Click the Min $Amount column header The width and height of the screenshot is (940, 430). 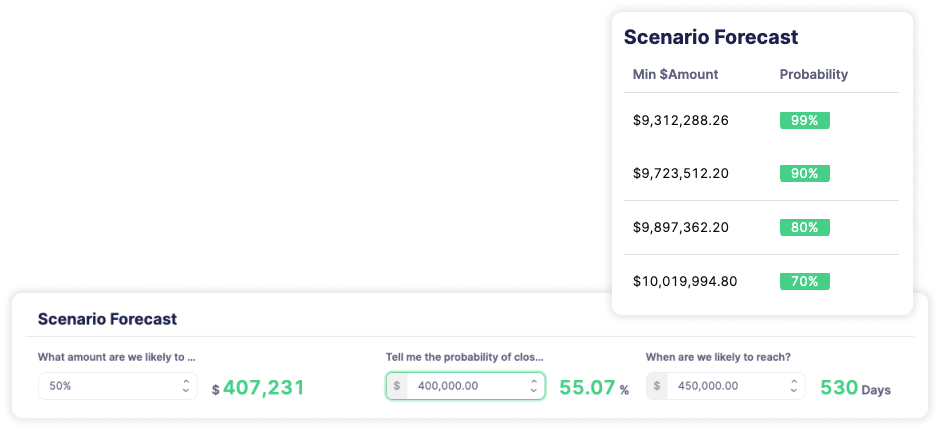(x=676, y=74)
